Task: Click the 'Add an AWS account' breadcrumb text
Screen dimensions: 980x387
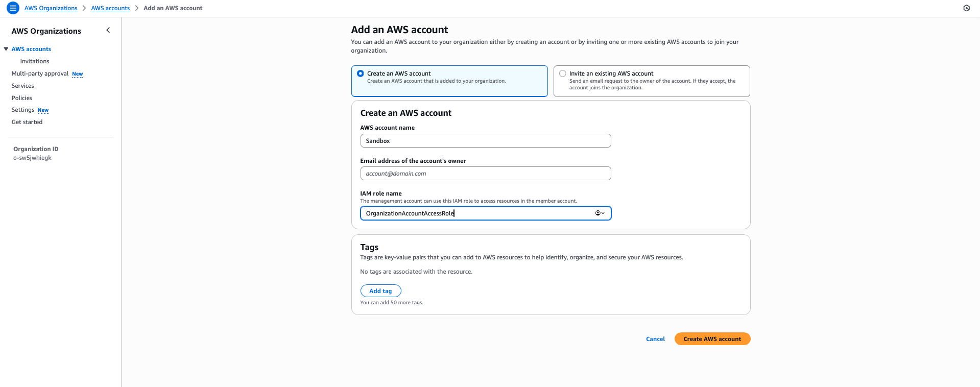Action: tap(173, 8)
